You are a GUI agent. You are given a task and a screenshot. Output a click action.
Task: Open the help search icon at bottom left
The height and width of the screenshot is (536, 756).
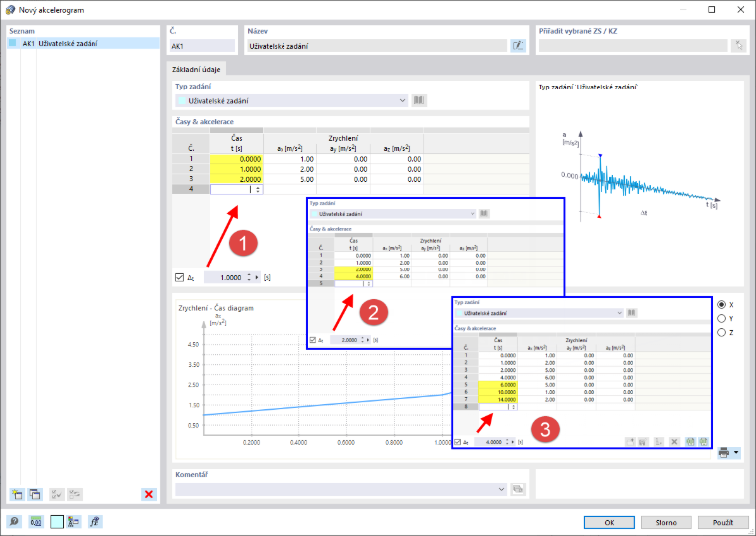pos(14,521)
